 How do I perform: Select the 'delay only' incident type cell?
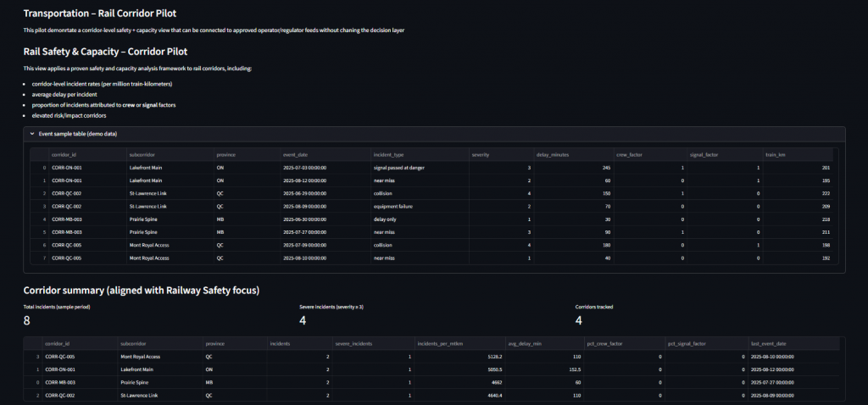(388, 219)
